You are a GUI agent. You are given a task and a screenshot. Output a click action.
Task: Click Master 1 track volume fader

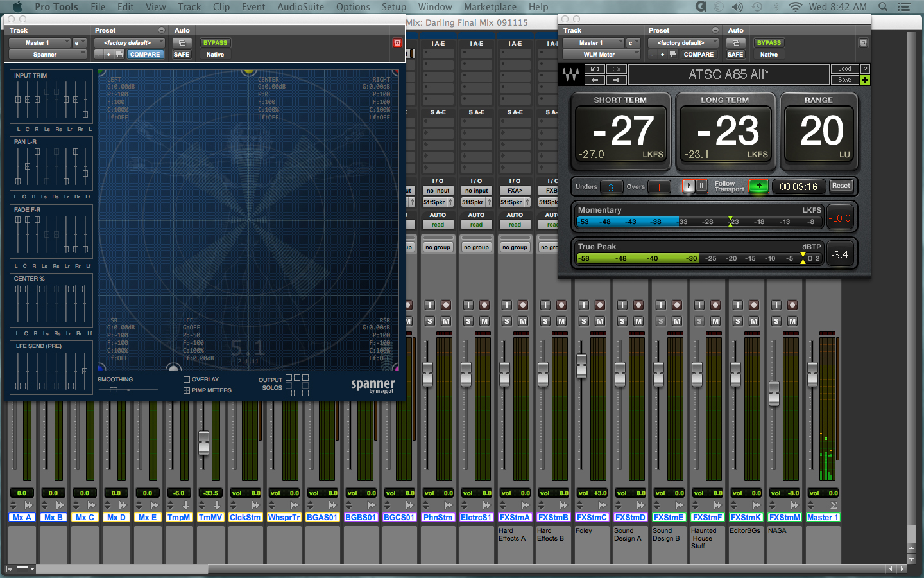click(812, 374)
